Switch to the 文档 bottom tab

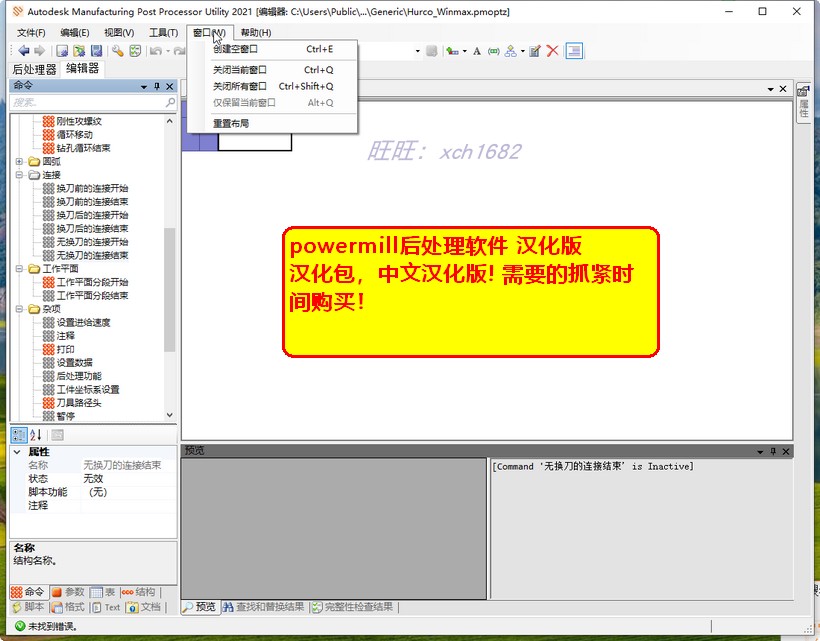pos(144,607)
